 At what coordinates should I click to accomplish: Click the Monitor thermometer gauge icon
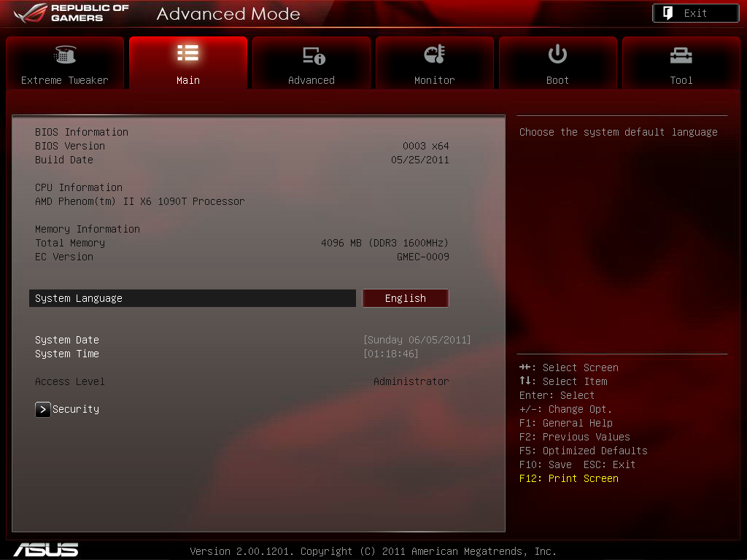click(x=435, y=54)
